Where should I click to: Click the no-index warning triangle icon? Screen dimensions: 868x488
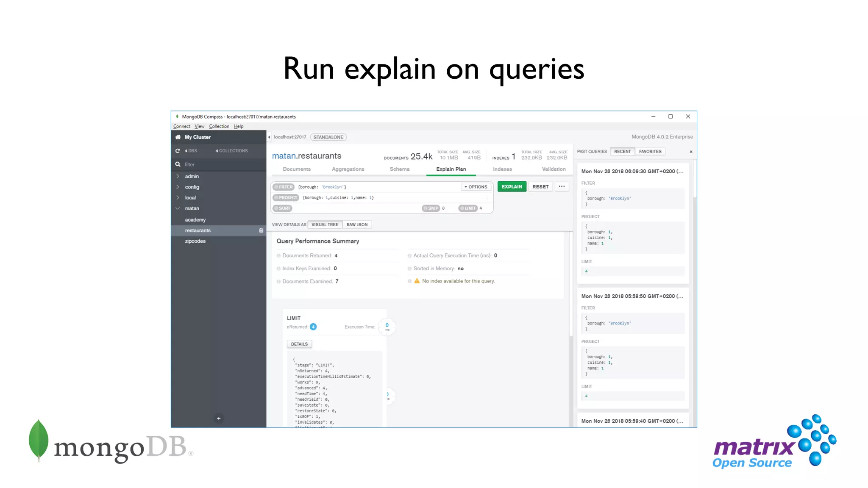(x=417, y=281)
